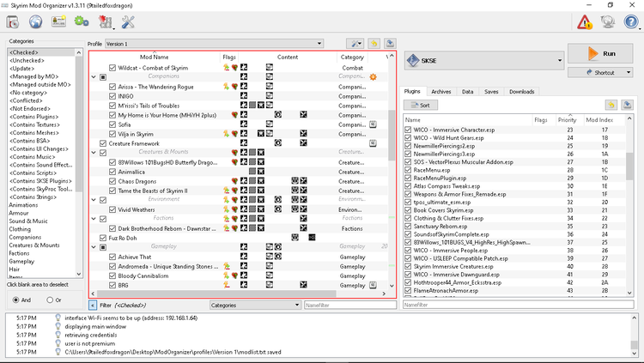Image resolution: width=644 pixels, height=363 pixels.
Task: Open the Profile Version 1 dropdown
Action: point(214,44)
